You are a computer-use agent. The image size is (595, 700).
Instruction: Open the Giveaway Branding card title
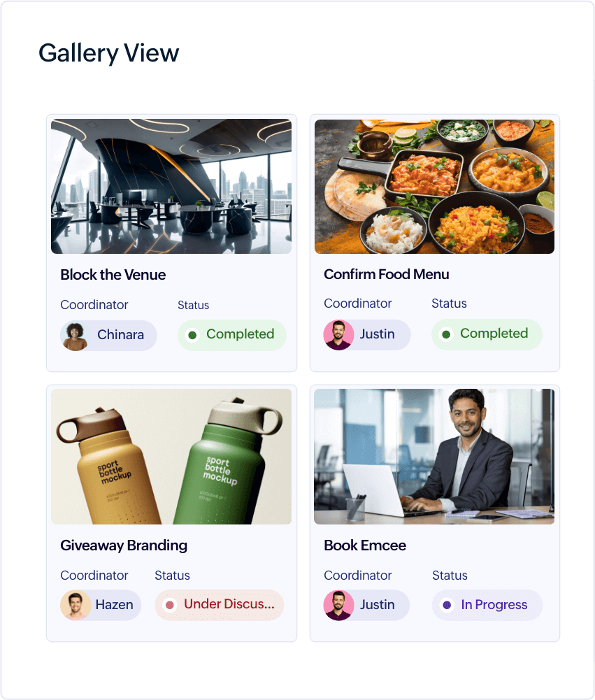pos(124,545)
